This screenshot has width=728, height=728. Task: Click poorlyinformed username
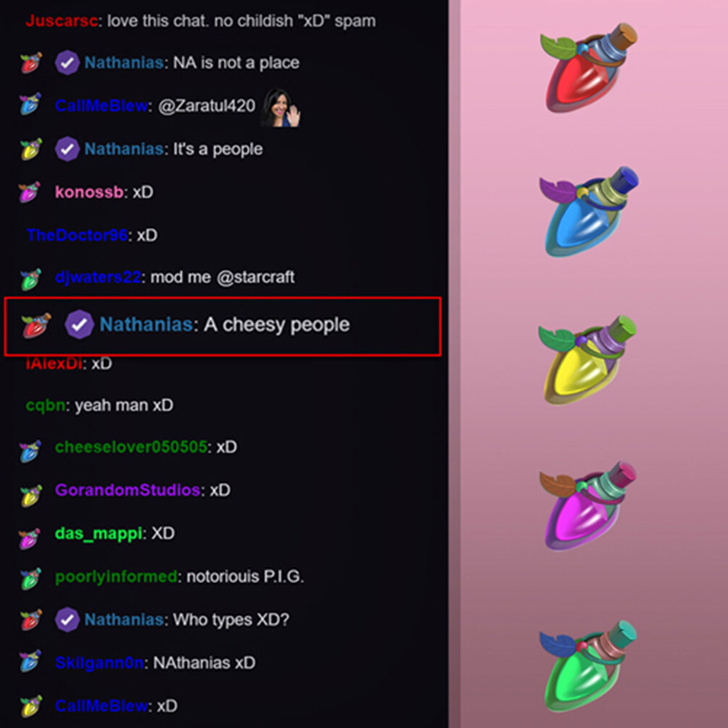pos(116,577)
